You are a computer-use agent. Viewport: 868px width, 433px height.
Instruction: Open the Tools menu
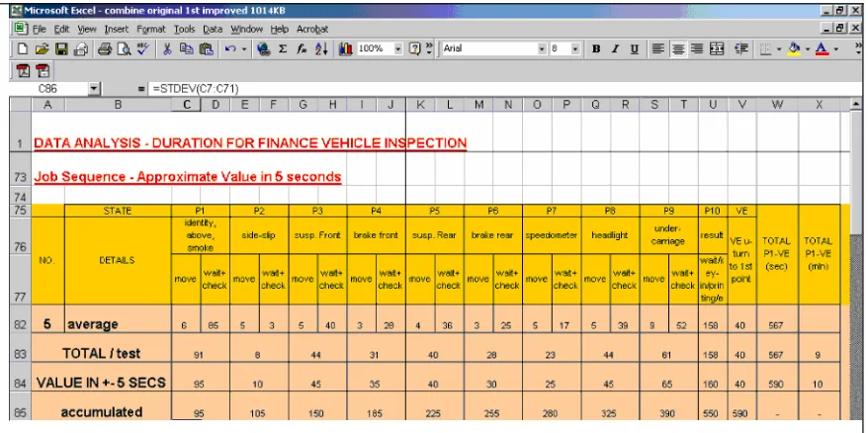click(184, 30)
